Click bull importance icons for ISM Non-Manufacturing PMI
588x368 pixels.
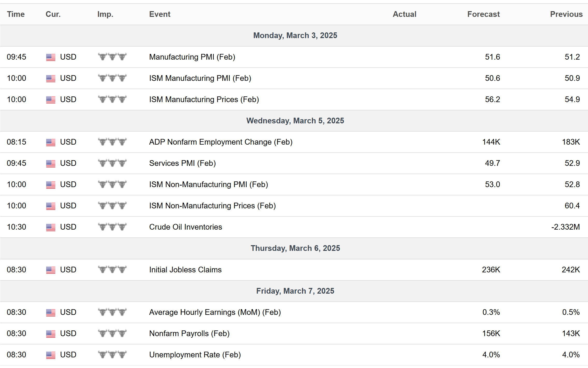coord(112,184)
